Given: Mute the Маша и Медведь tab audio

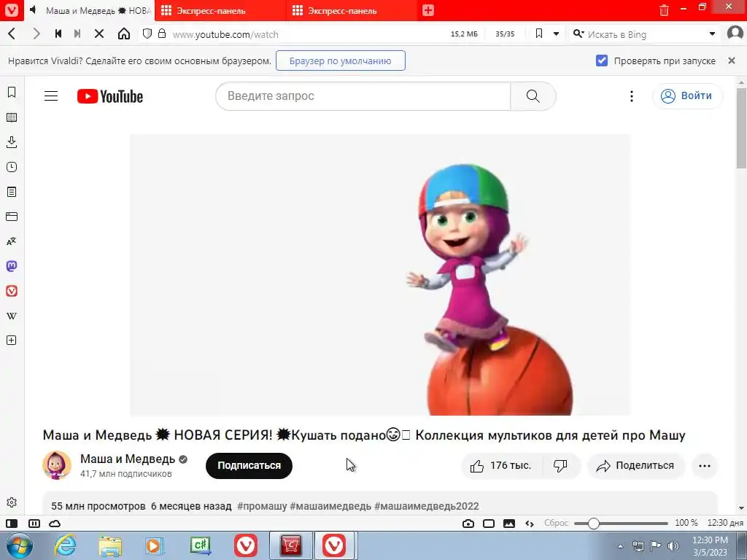Looking at the screenshot, I should [x=33, y=10].
